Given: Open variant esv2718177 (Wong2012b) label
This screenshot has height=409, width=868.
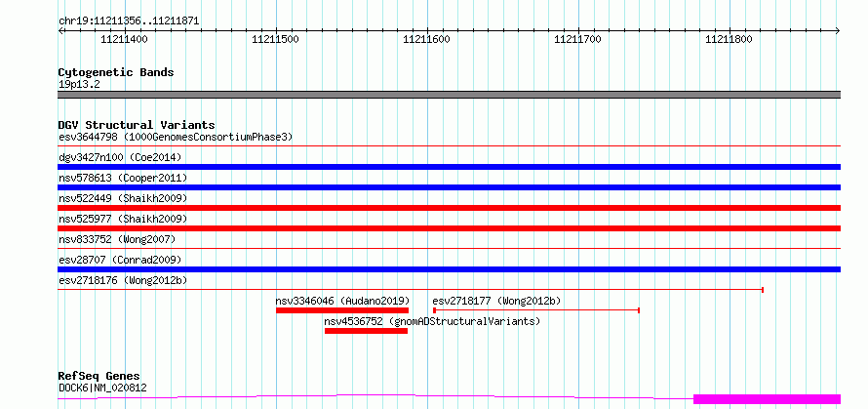Looking at the screenshot, I should [x=496, y=301].
